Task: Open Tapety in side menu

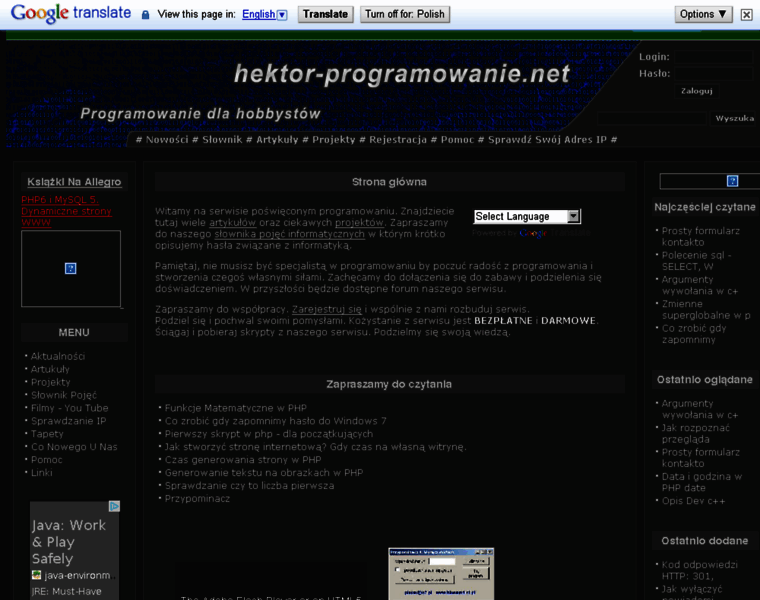Action: [47, 434]
